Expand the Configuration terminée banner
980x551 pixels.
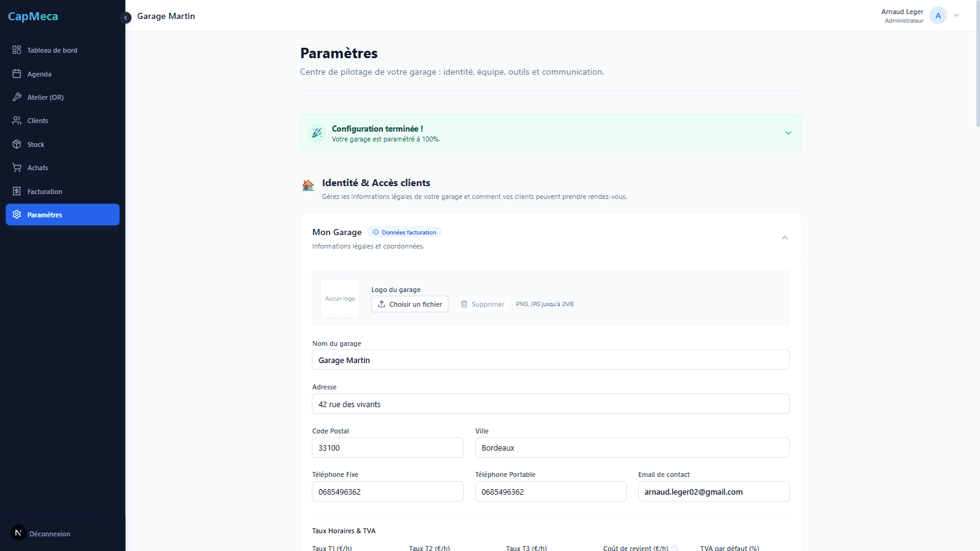tap(788, 133)
